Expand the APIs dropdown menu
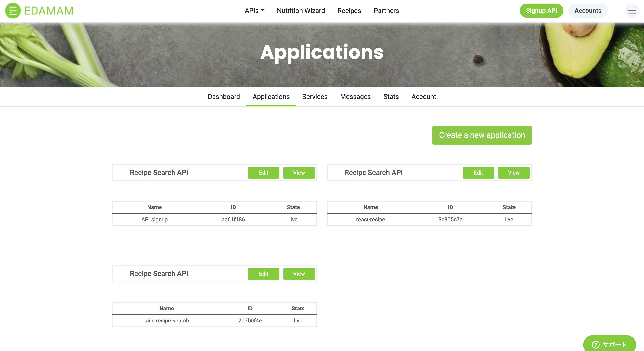Viewport: 644px width, 351px height. pyautogui.click(x=254, y=11)
